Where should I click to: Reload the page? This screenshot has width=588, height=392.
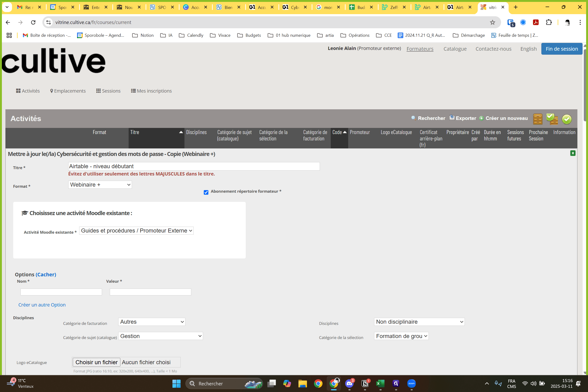click(x=33, y=22)
